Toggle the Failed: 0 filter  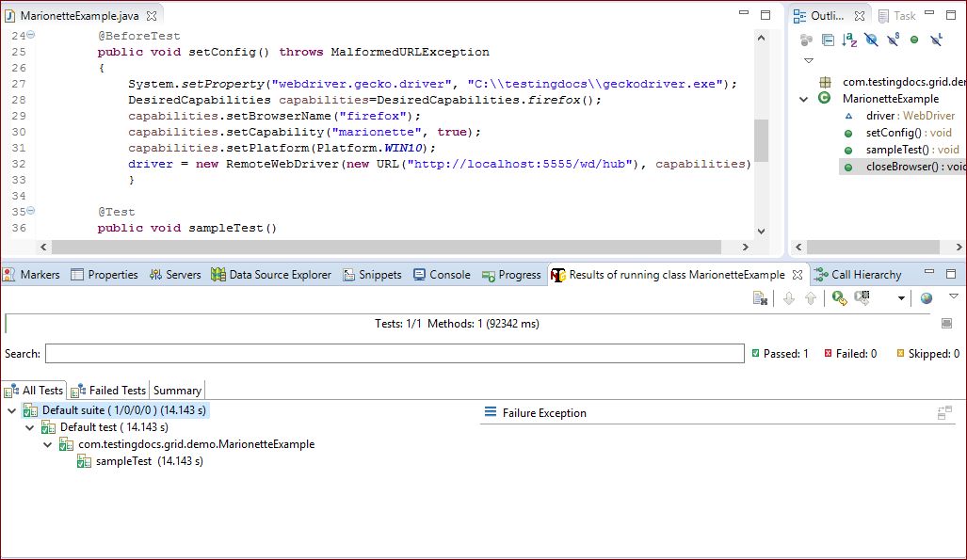coord(850,353)
